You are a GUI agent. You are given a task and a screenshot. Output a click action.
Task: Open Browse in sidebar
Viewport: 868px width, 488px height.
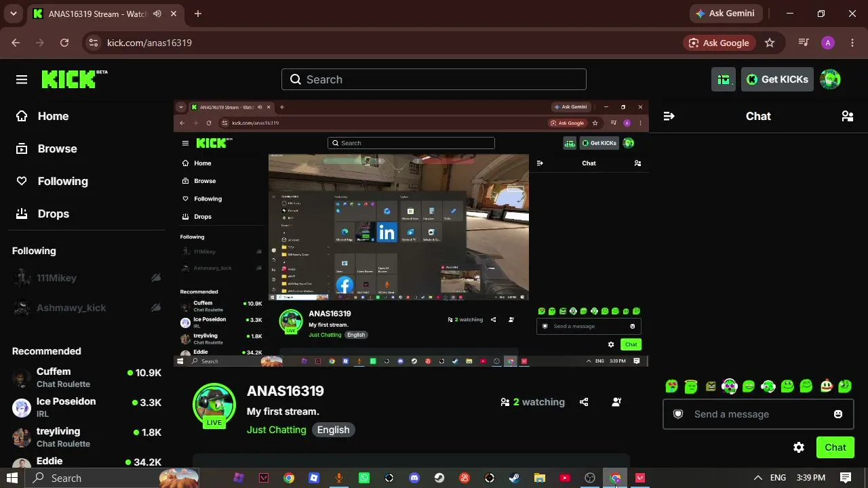point(57,148)
